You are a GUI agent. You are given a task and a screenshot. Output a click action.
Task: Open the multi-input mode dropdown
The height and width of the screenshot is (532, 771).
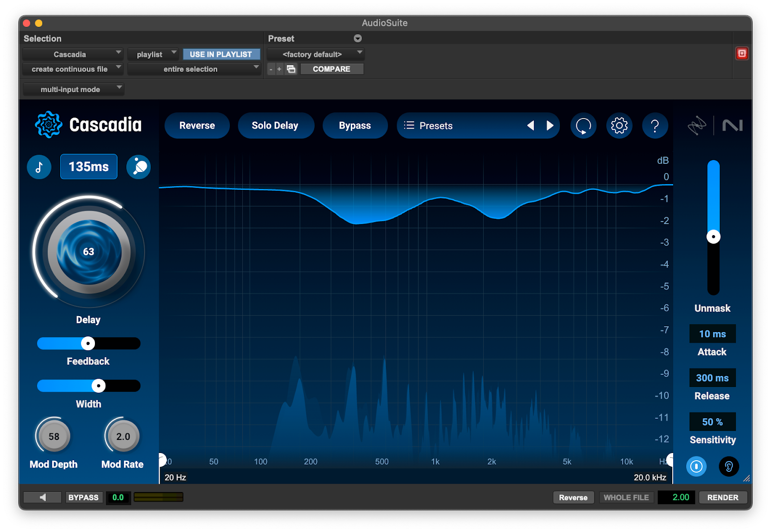[74, 89]
